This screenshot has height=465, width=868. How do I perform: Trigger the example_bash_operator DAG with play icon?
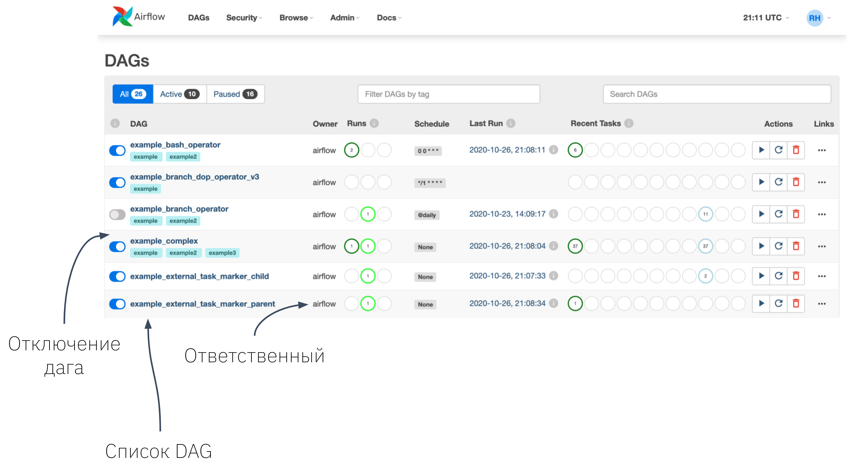(761, 150)
